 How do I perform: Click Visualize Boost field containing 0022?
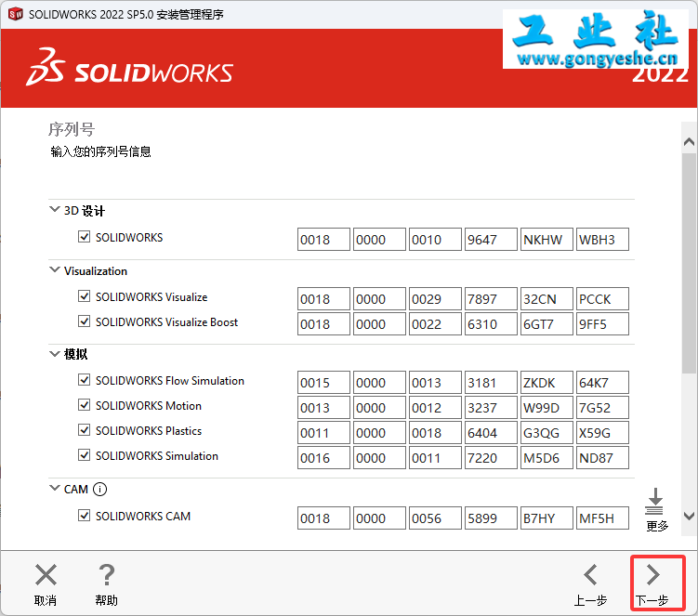coord(435,323)
